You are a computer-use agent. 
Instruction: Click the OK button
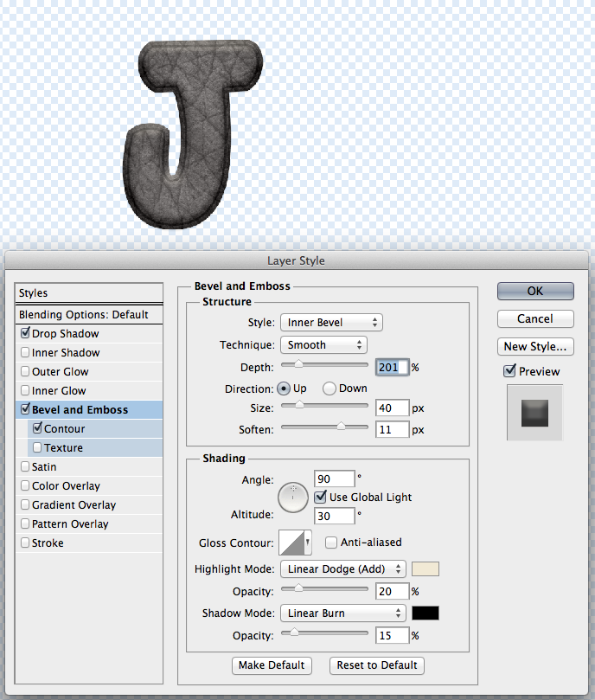coord(535,291)
